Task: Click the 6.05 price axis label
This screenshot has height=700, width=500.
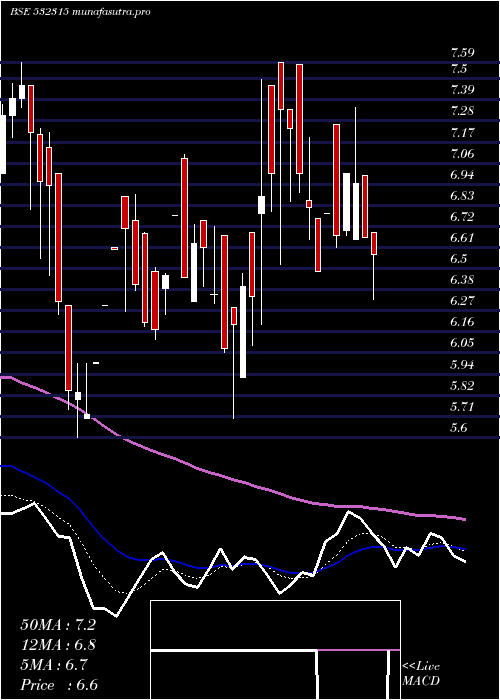Action: (462, 343)
